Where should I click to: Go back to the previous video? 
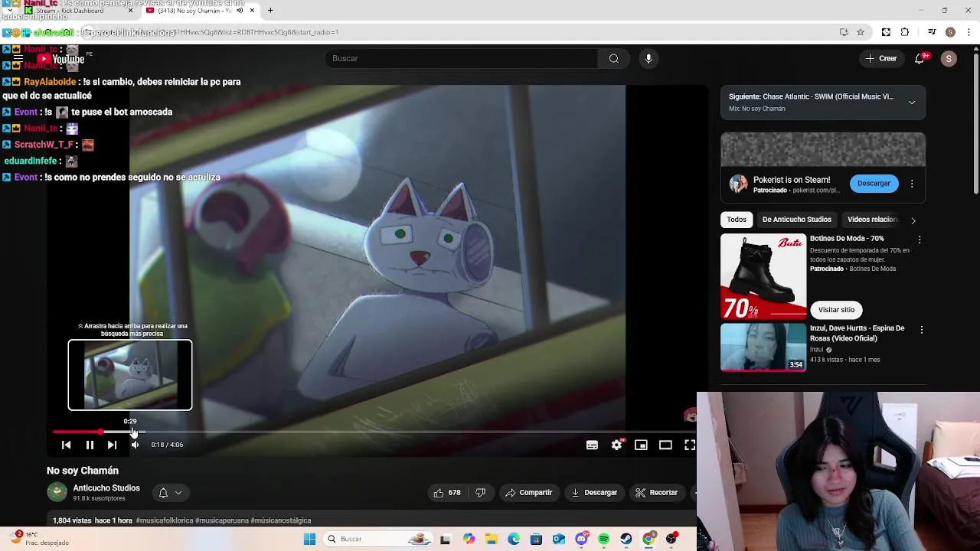pyautogui.click(x=66, y=445)
